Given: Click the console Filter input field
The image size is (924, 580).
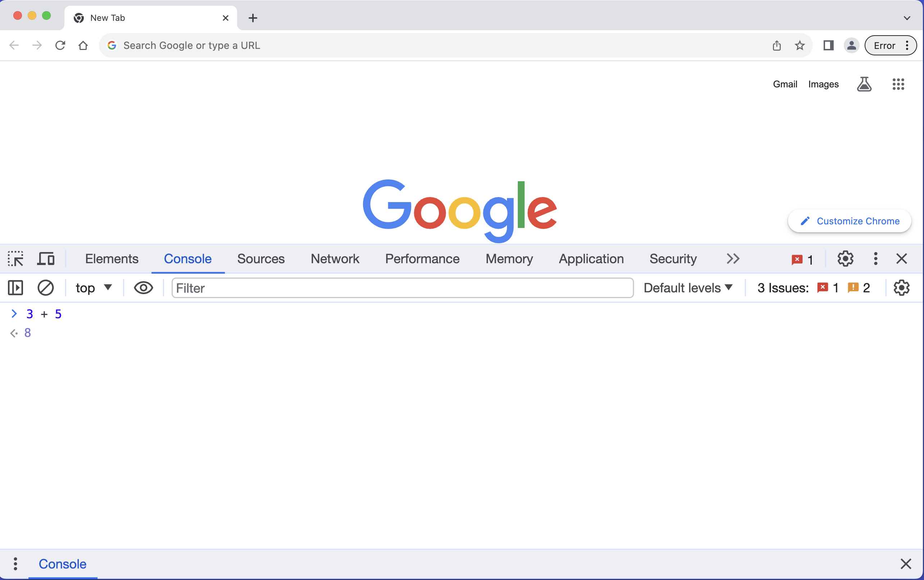Looking at the screenshot, I should tap(402, 288).
